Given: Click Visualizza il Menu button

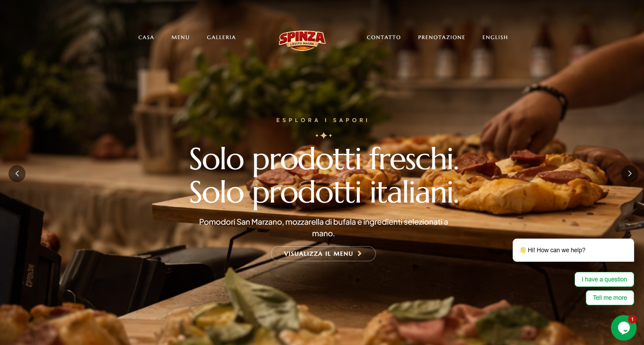Looking at the screenshot, I should point(323,254).
